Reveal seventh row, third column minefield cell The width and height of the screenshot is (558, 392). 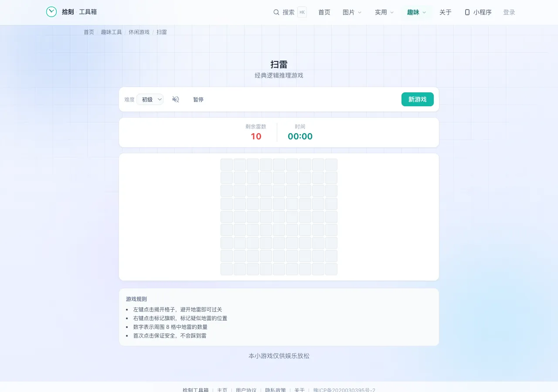pyautogui.click(x=253, y=243)
